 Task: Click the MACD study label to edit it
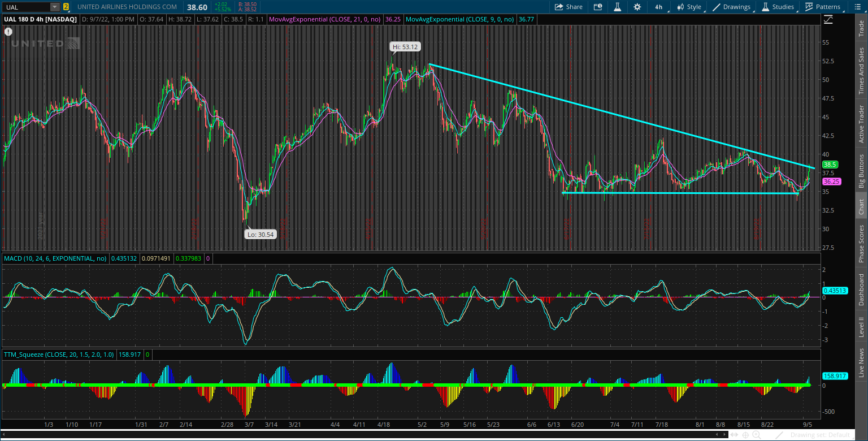pos(55,258)
